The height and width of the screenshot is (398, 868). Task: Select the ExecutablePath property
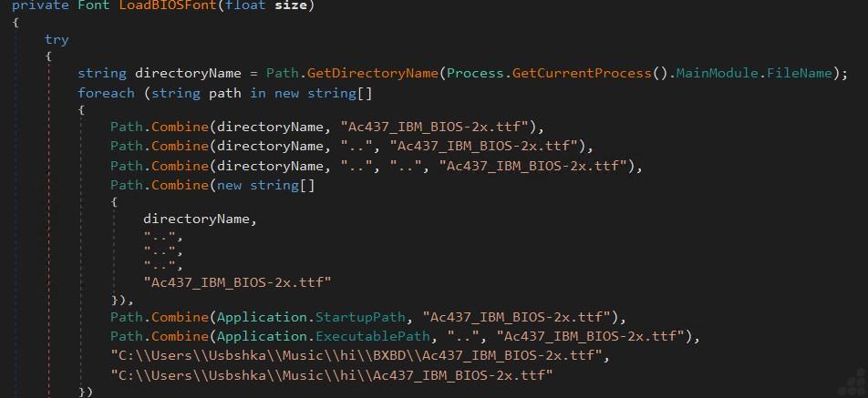coord(373,336)
